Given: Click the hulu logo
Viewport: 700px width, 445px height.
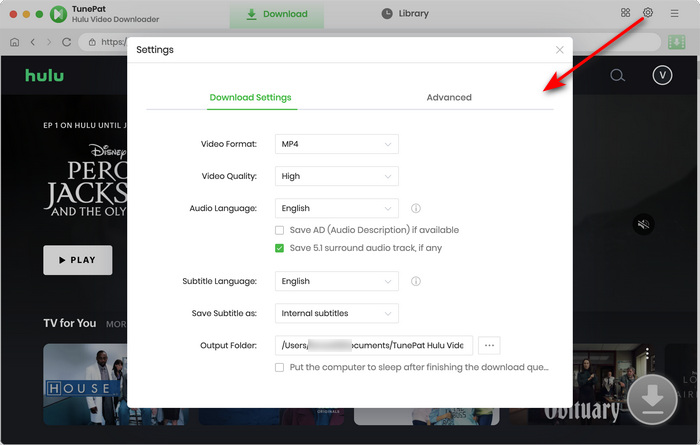Looking at the screenshot, I should pyautogui.click(x=44, y=75).
